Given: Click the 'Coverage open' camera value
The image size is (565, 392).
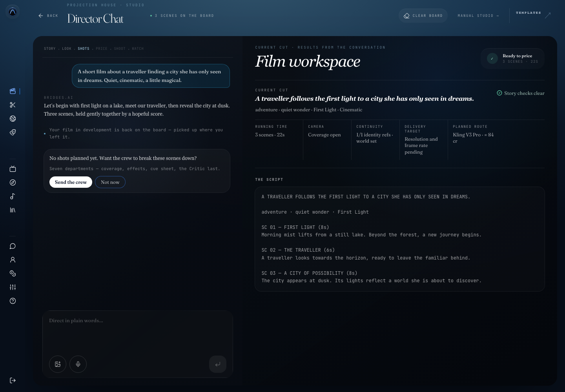Looking at the screenshot, I should click(324, 135).
